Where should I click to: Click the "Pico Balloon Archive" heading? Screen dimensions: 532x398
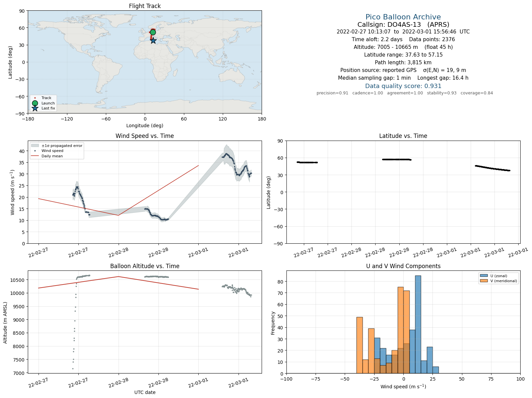pos(403,17)
